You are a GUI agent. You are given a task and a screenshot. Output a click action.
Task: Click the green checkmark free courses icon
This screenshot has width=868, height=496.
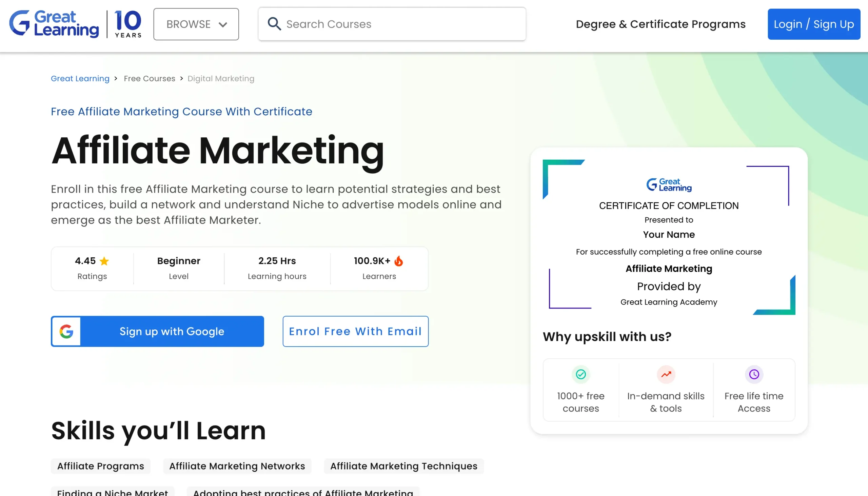(580, 374)
